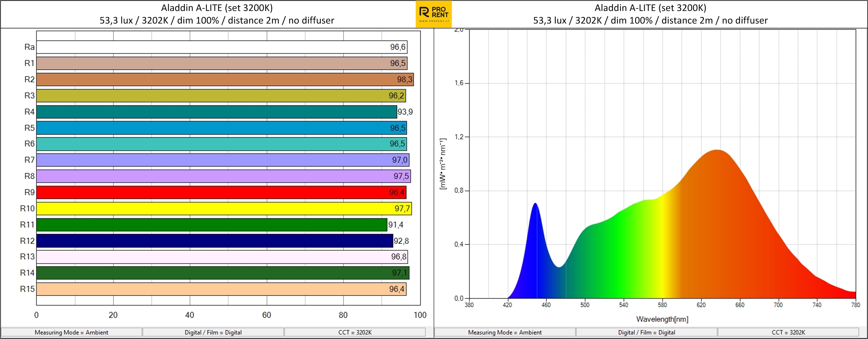The width and height of the screenshot is (868, 339).
Task: Click the R2 value 98,3
Action: click(x=404, y=79)
